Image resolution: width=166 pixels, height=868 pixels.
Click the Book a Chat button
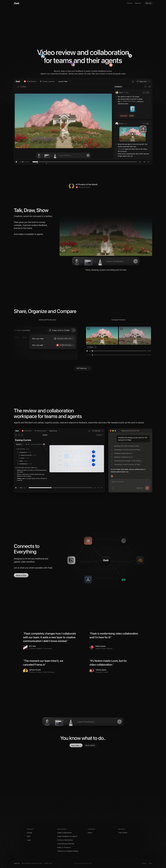[21, 575]
